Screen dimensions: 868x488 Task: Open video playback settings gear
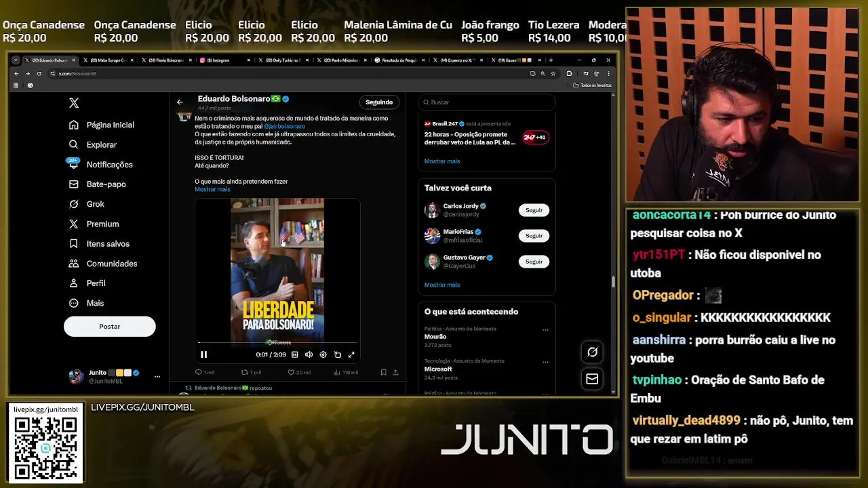coord(323,354)
